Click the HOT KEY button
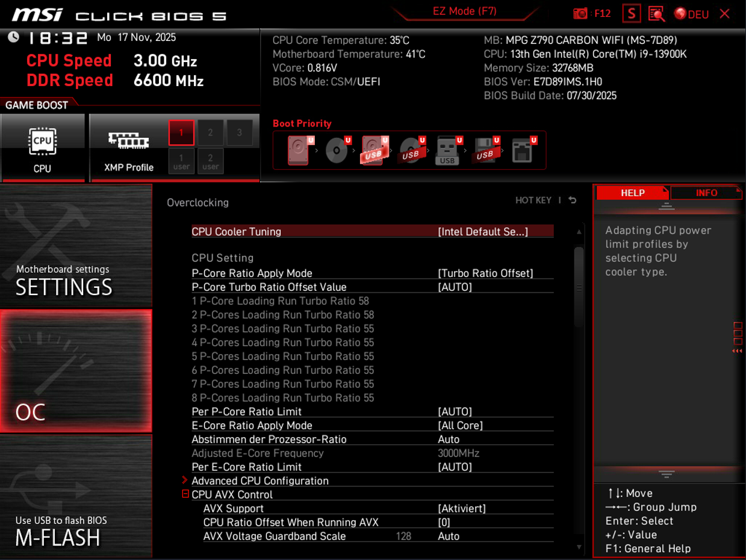The image size is (746, 560). click(x=533, y=201)
